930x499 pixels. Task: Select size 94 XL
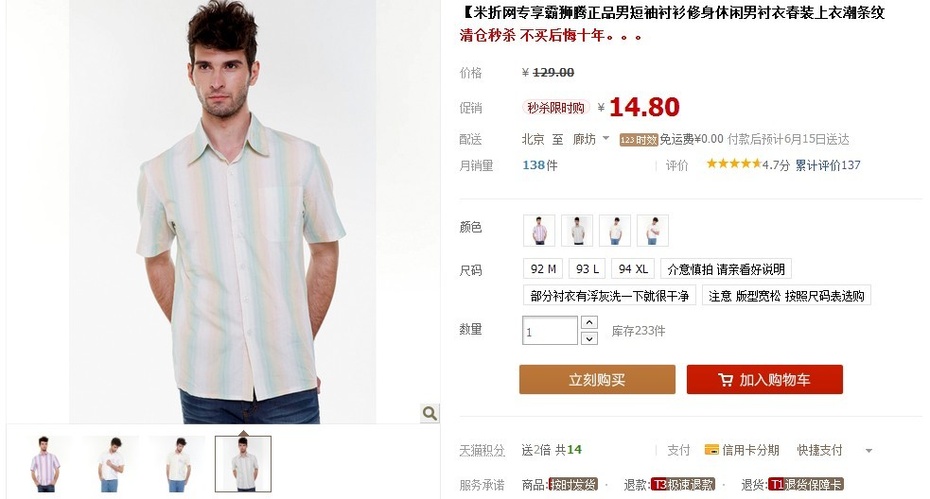click(x=633, y=269)
